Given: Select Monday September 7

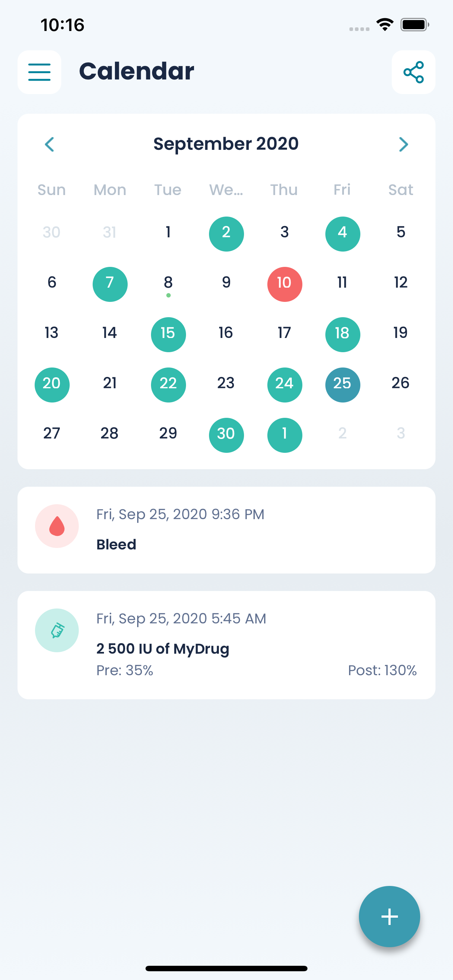Looking at the screenshot, I should [110, 284].
